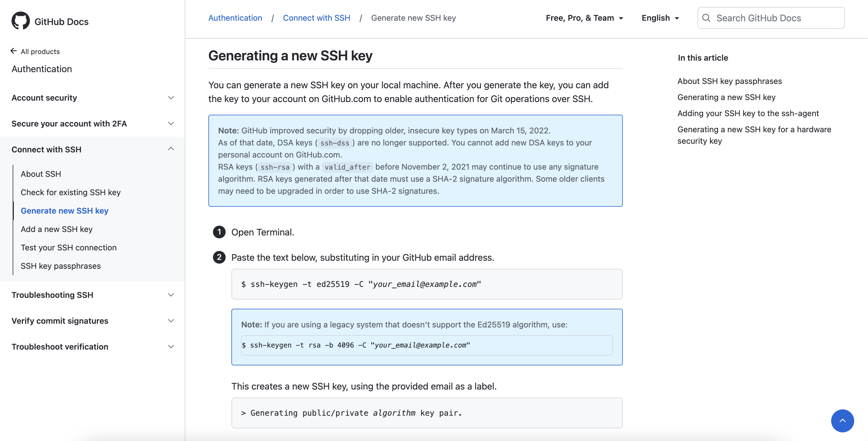
Task: Click the Connect with SSH breadcrumb link
Action: pos(316,18)
